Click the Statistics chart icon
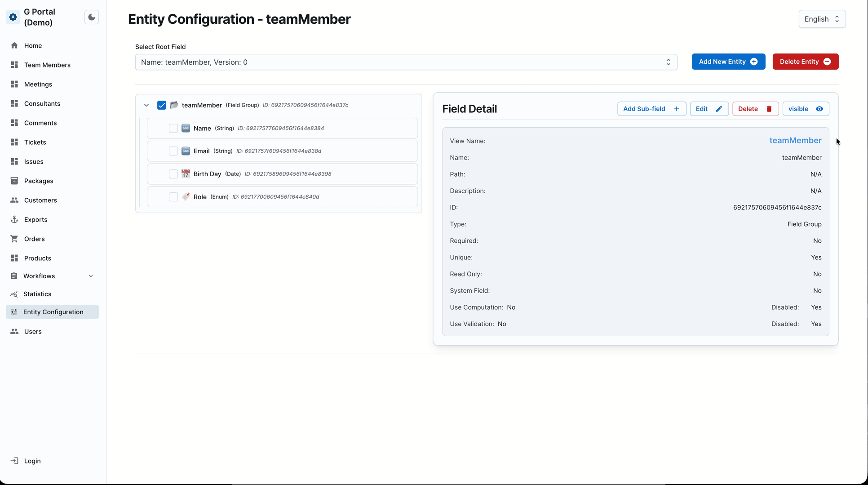Screen dimensions: 868x485 14,294
